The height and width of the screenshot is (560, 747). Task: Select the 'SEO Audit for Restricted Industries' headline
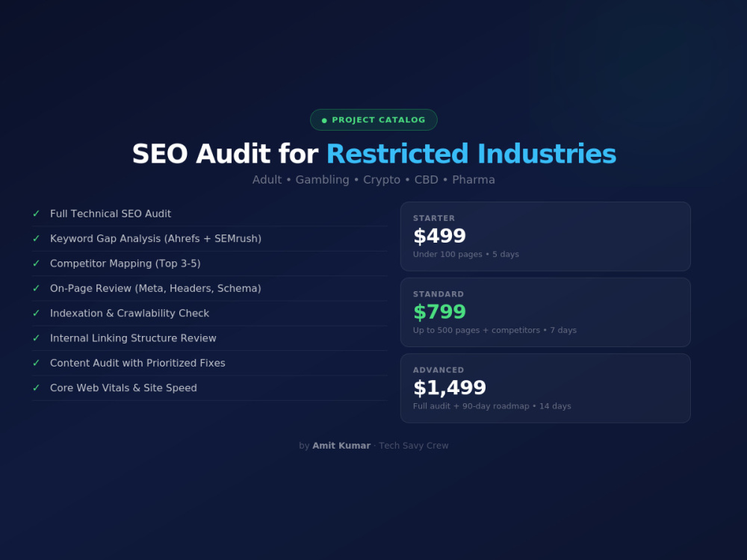click(x=374, y=154)
